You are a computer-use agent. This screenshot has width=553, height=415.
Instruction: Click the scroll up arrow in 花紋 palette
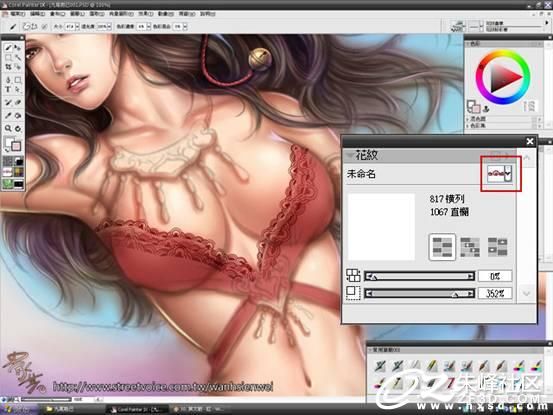pos(527,157)
